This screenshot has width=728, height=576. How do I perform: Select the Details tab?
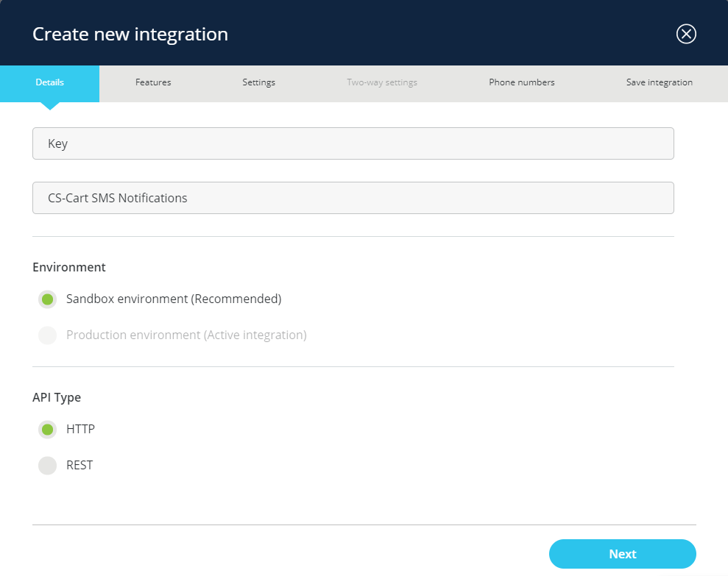click(x=49, y=82)
